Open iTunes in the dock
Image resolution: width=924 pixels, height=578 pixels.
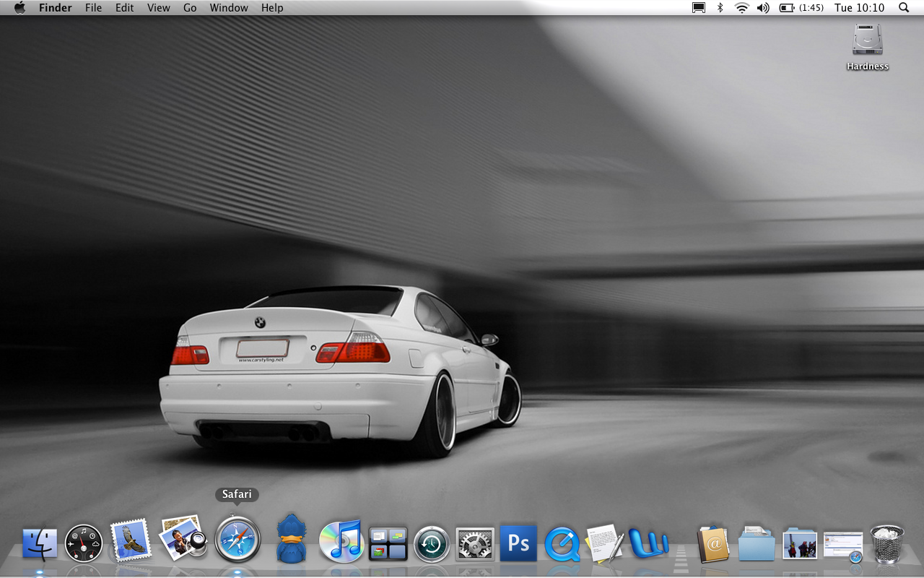(x=341, y=542)
